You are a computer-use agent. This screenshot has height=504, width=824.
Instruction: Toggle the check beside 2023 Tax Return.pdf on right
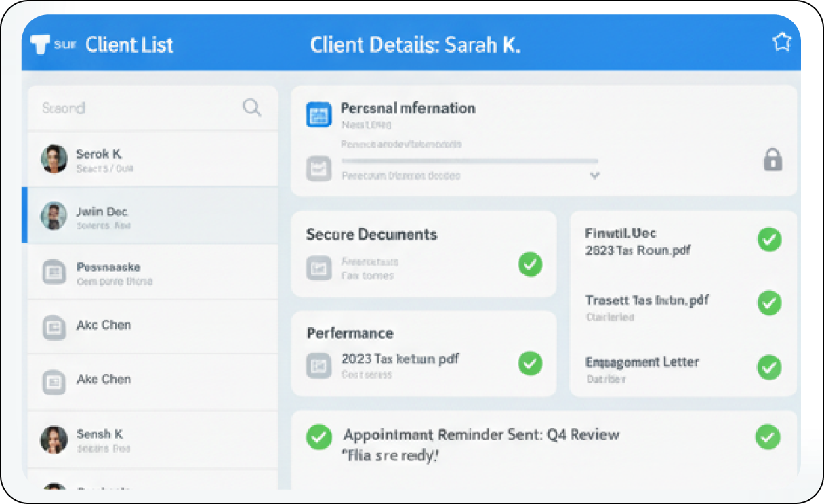coord(768,239)
